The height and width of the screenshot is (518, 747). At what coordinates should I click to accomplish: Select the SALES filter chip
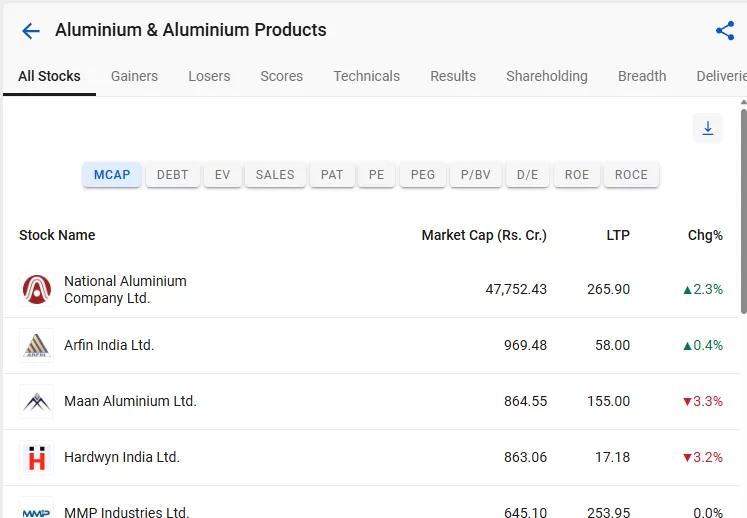[275, 175]
